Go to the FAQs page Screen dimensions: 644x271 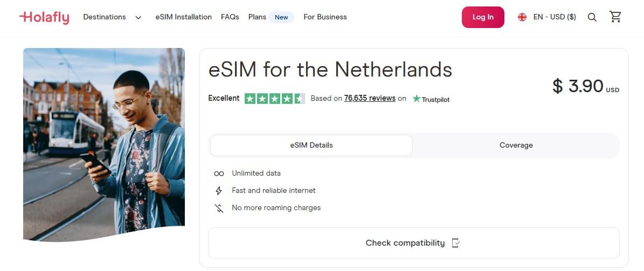[x=230, y=17]
